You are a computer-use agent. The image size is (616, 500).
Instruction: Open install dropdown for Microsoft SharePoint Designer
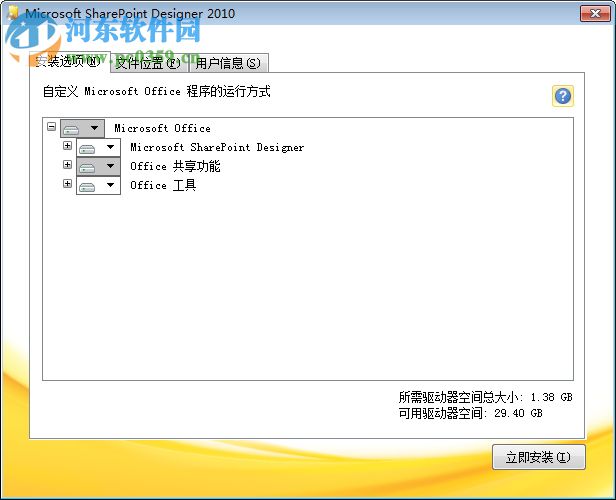click(x=98, y=147)
